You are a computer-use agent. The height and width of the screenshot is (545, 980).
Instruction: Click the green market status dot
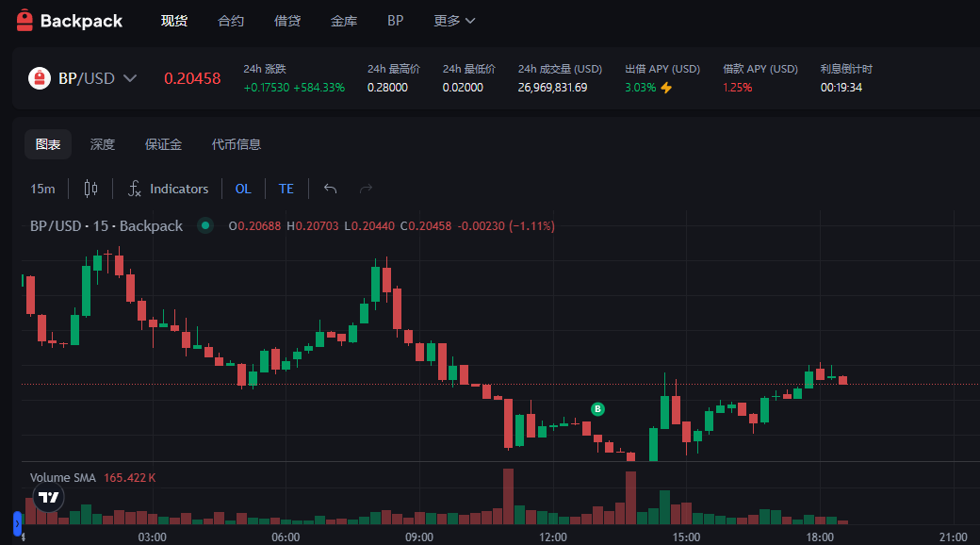205,226
